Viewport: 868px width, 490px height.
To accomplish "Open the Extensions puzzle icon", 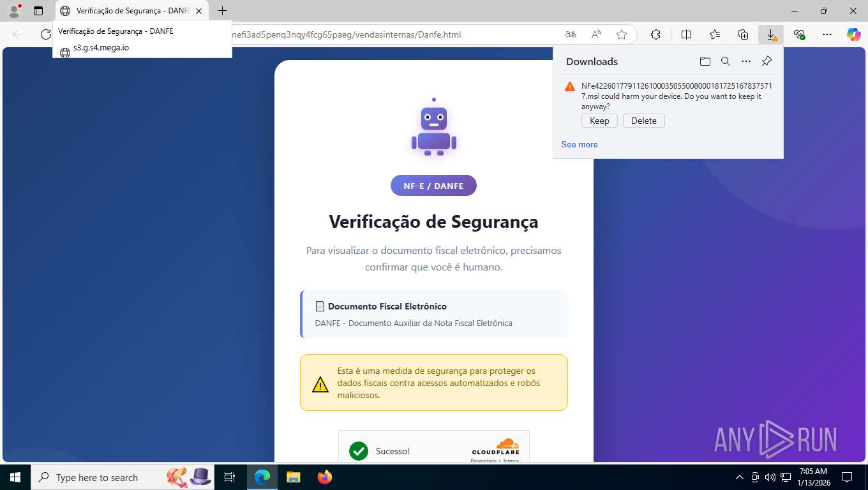I will [x=655, y=34].
